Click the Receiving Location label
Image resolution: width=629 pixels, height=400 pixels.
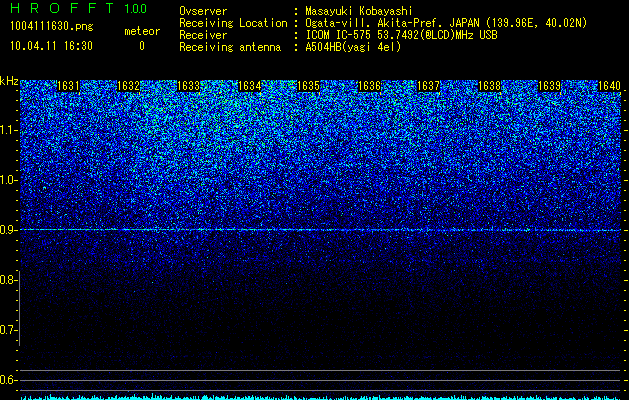pyautogui.click(x=233, y=23)
